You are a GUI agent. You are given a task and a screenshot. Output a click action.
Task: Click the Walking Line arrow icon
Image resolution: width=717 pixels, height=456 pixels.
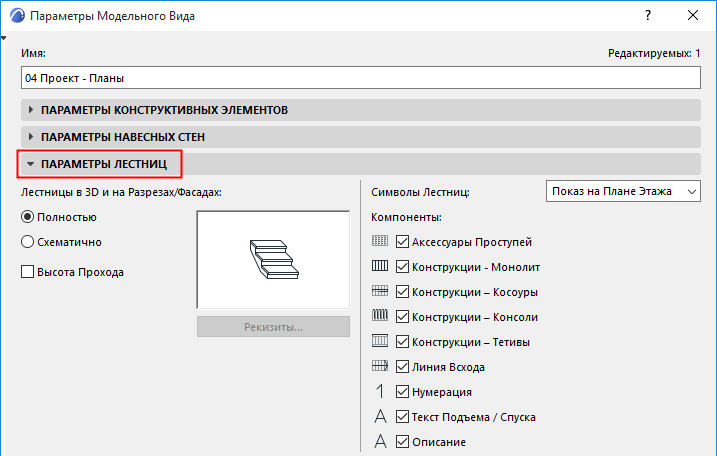(379, 367)
